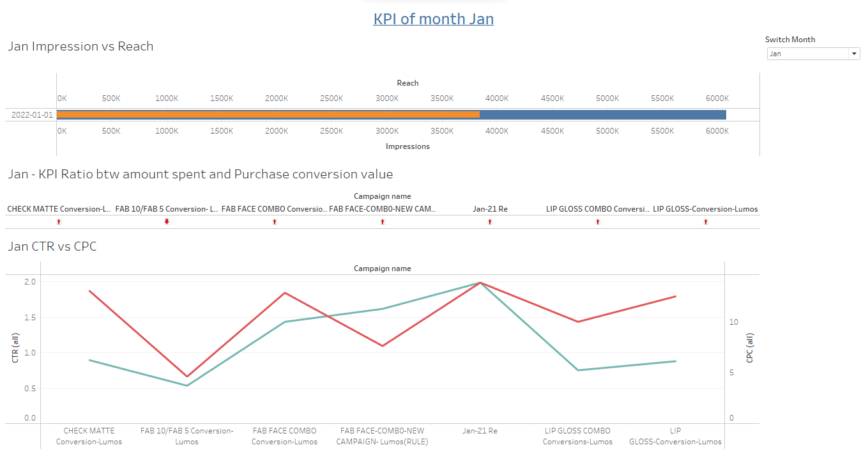Select the down arrow under FAB 10/FAB 5 Conversion
Viewport: 868px width, 468px height.
pyautogui.click(x=165, y=221)
